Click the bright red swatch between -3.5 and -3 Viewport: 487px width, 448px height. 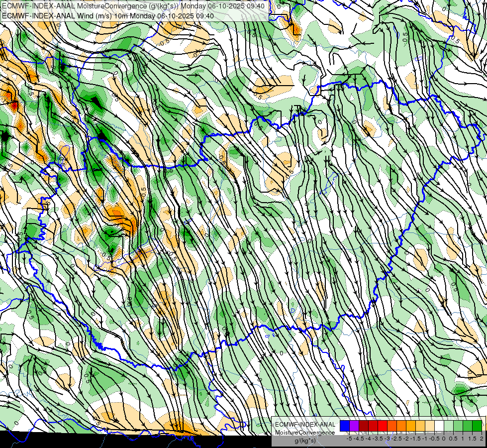tap(383, 426)
